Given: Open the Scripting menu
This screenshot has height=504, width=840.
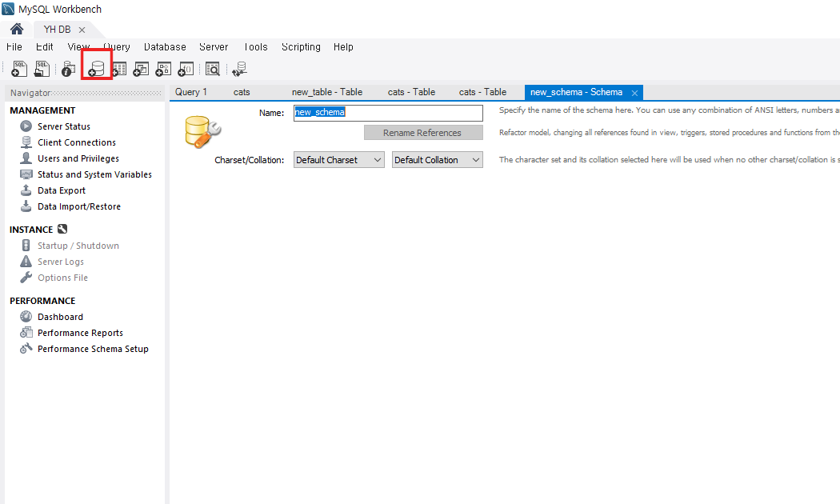Looking at the screenshot, I should click(301, 46).
